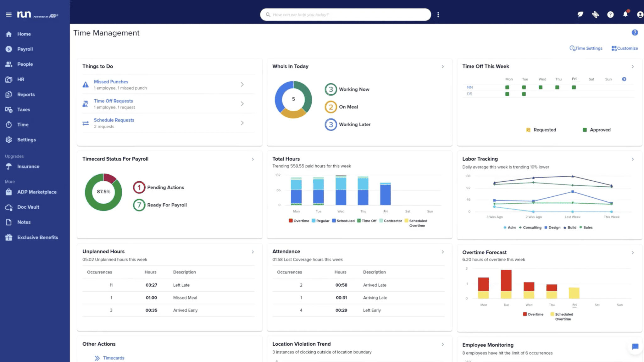Select the Fri column in Time Off This Week
This screenshot has height=362, width=644.
[x=574, y=79]
